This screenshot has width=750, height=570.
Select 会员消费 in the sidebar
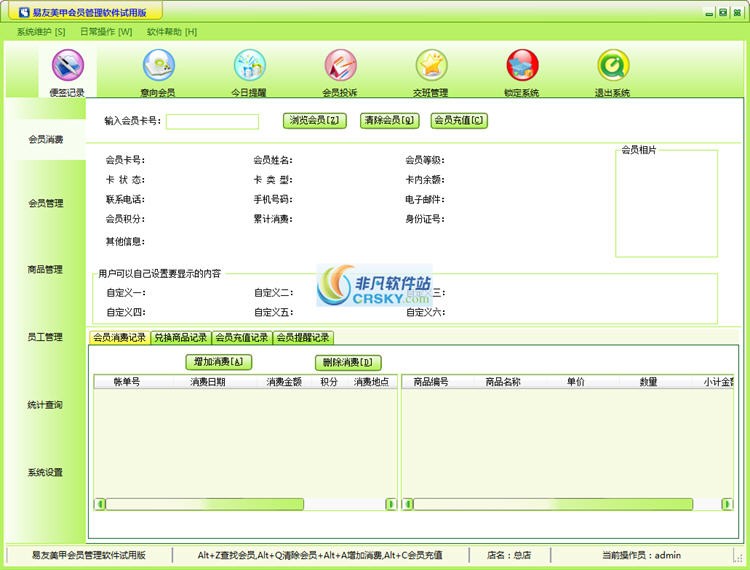point(46,140)
